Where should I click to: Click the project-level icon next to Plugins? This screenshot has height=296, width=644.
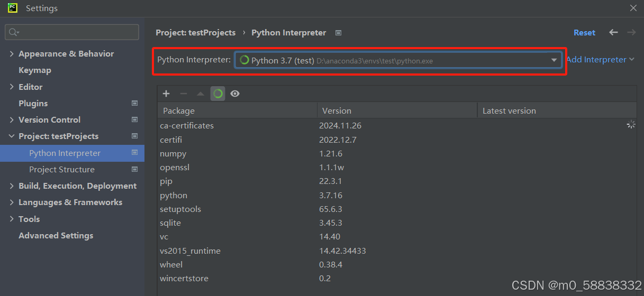point(134,103)
